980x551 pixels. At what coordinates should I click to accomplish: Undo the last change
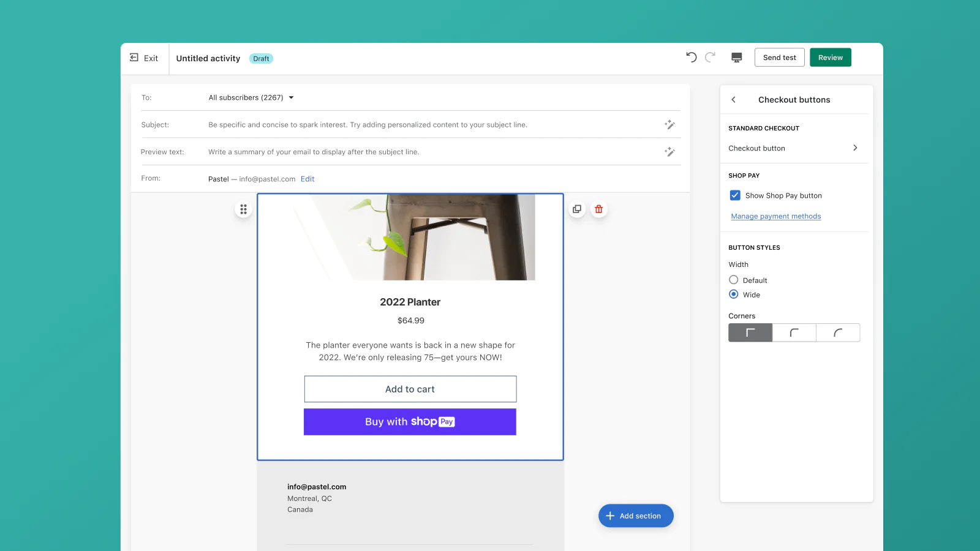[692, 58]
